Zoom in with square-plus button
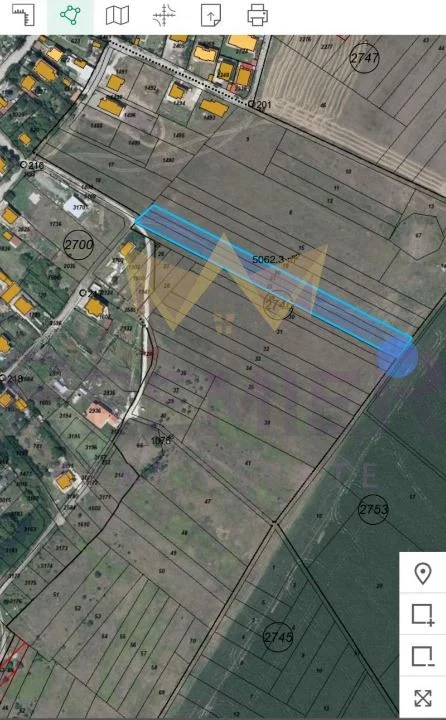446x720 pixels. [x=423, y=615]
